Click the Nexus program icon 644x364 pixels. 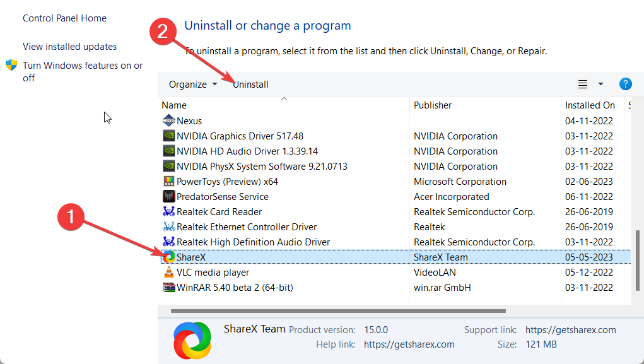[x=169, y=120]
